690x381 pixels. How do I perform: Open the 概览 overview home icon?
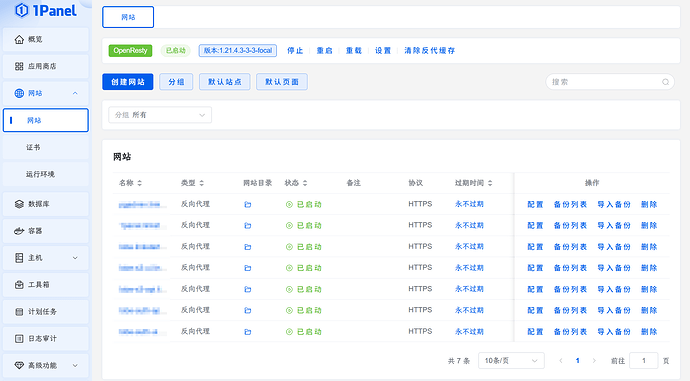(19, 40)
